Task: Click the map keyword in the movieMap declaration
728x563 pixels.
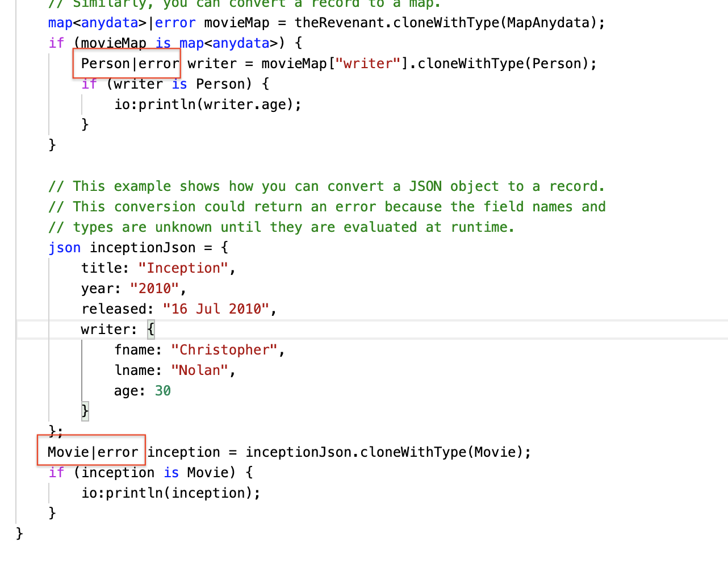Action: tap(59, 22)
